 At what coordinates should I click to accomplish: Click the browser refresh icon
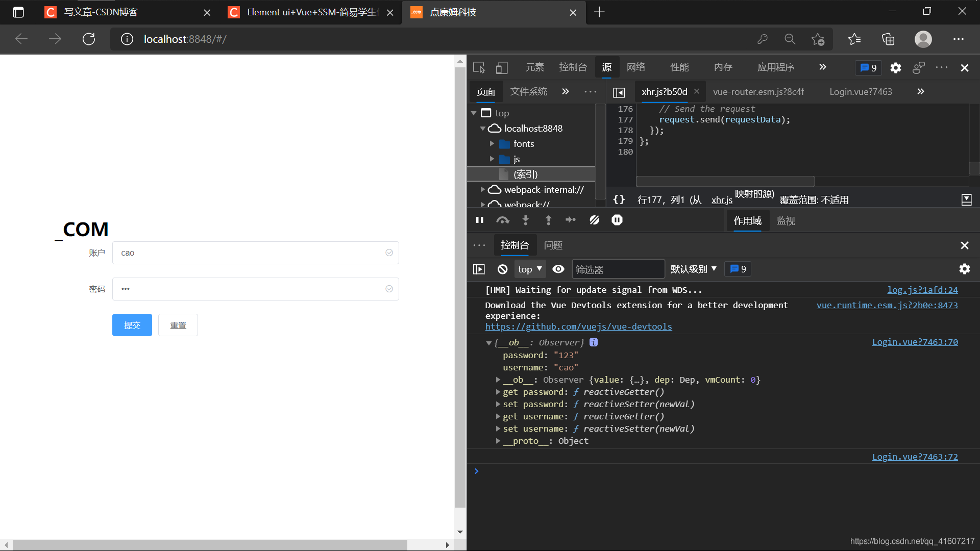[x=89, y=39]
